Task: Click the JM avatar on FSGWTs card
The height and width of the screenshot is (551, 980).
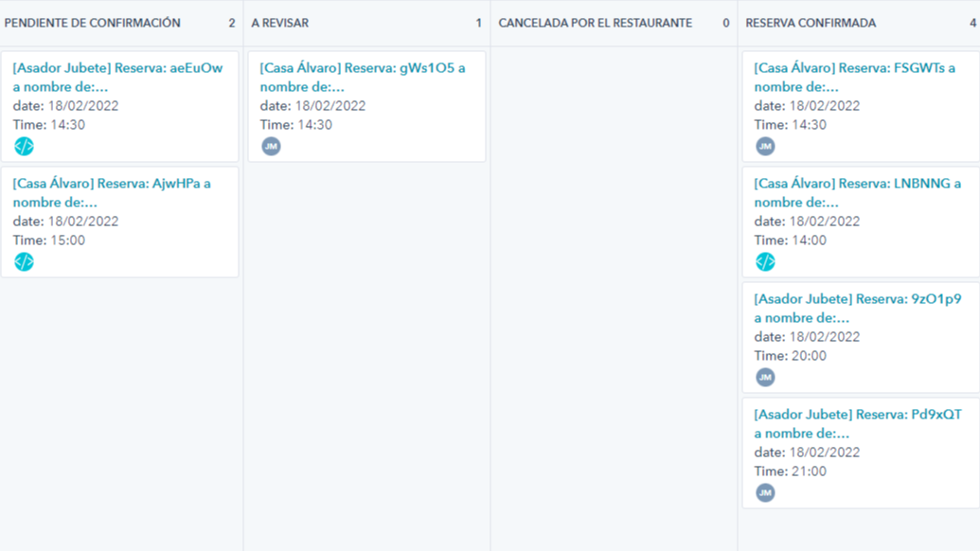Action: pos(765,147)
